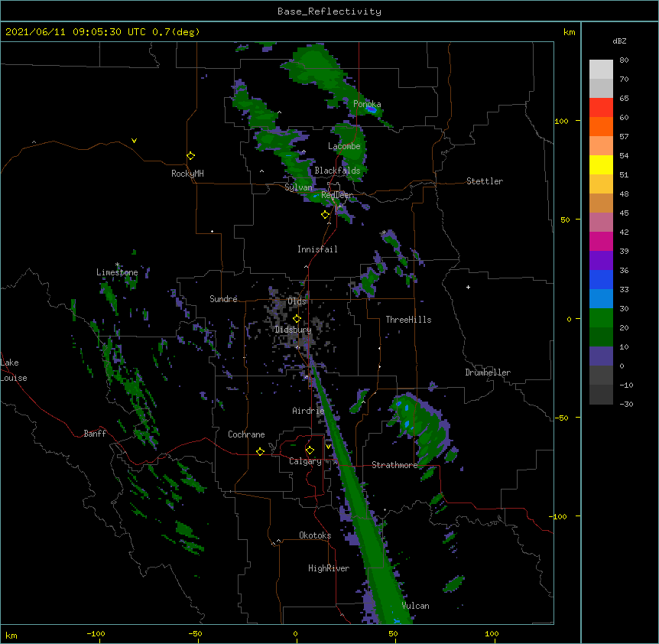659x644 pixels.
Task: Select the Vulcan label
Action: (415, 606)
